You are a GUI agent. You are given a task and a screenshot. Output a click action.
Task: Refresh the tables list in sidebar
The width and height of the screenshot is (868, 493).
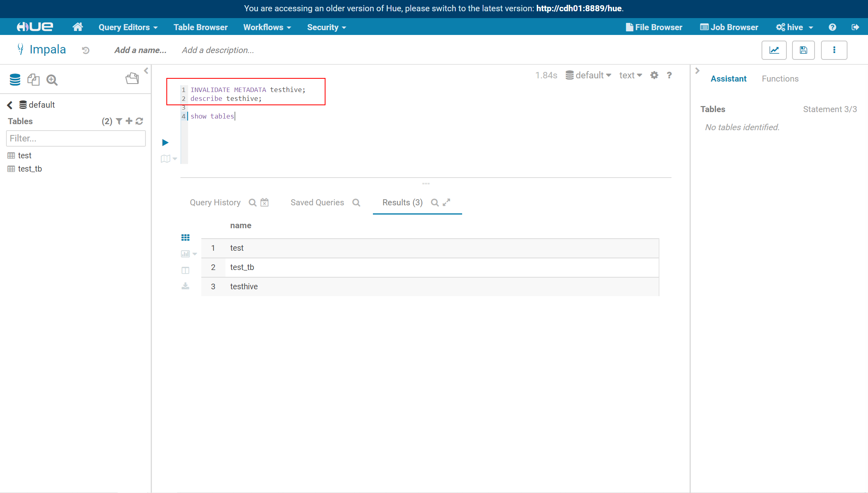click(139, 121)
